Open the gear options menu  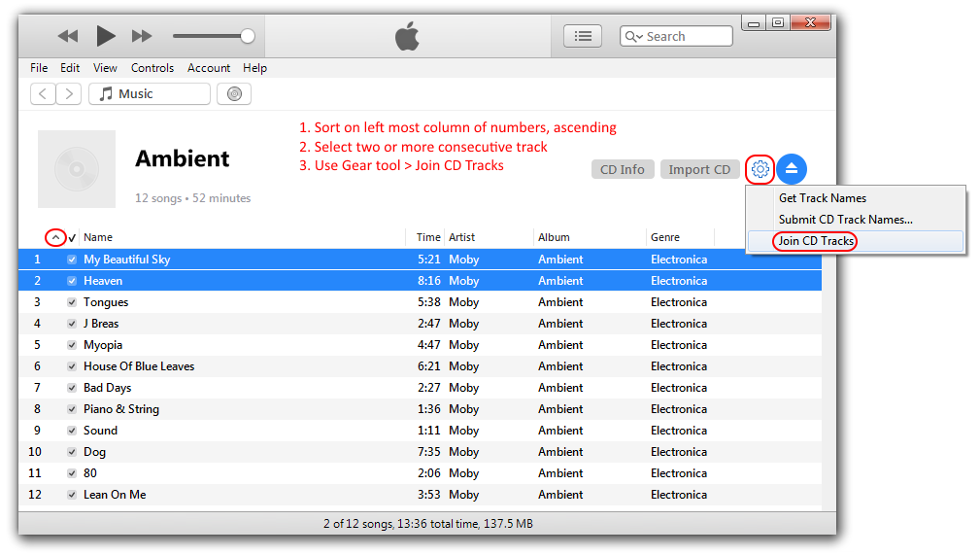[760, 169]
